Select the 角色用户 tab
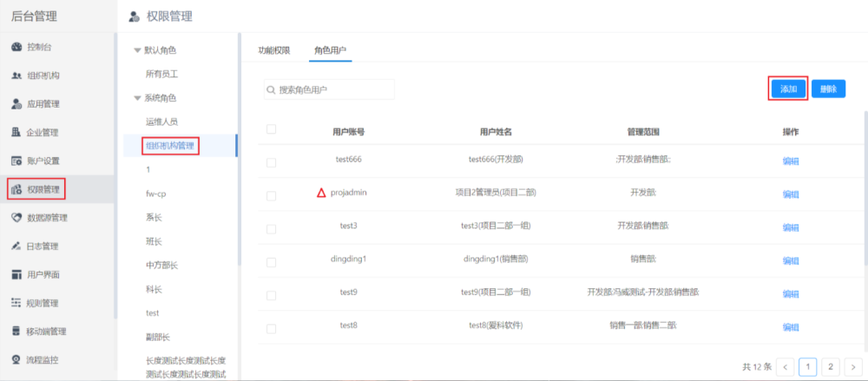Screen dimensions: 868x381 tap(330, 50)
